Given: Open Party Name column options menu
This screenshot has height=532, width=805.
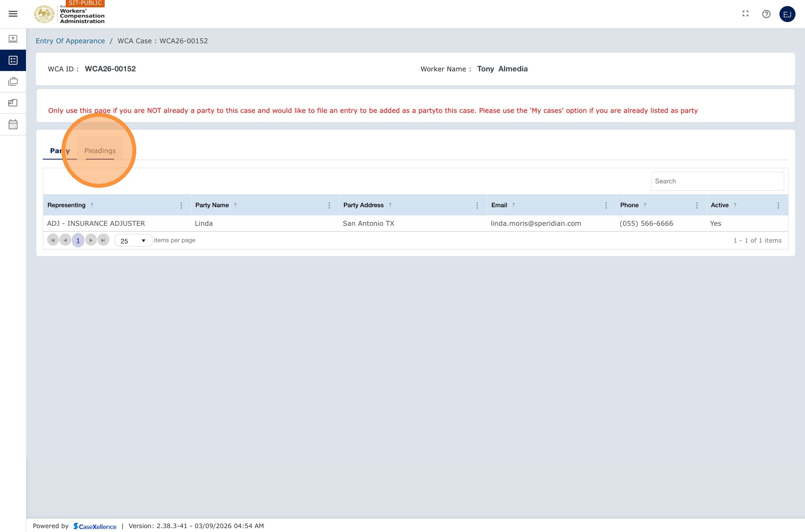Looking at the screenshot, I should pos(329,205).
